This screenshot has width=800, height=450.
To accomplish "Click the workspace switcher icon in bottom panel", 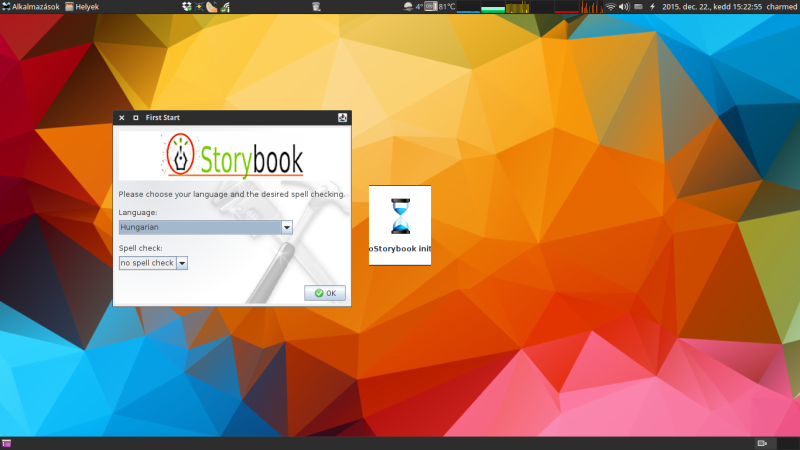I will pyautogui.click(x=762, y=443).
